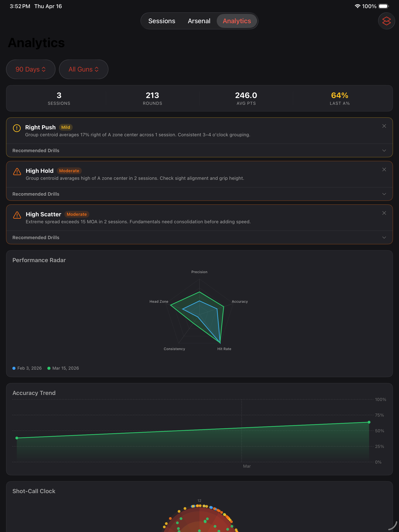The height and width of the screenshot is (532, 399).
Task: Click the last Accuracy Trend data point
Action: click(369, 422)
